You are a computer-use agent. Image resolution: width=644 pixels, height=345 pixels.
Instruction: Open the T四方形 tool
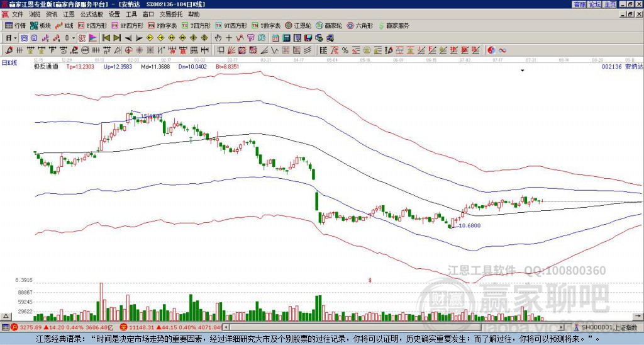[x=196, y=25]
